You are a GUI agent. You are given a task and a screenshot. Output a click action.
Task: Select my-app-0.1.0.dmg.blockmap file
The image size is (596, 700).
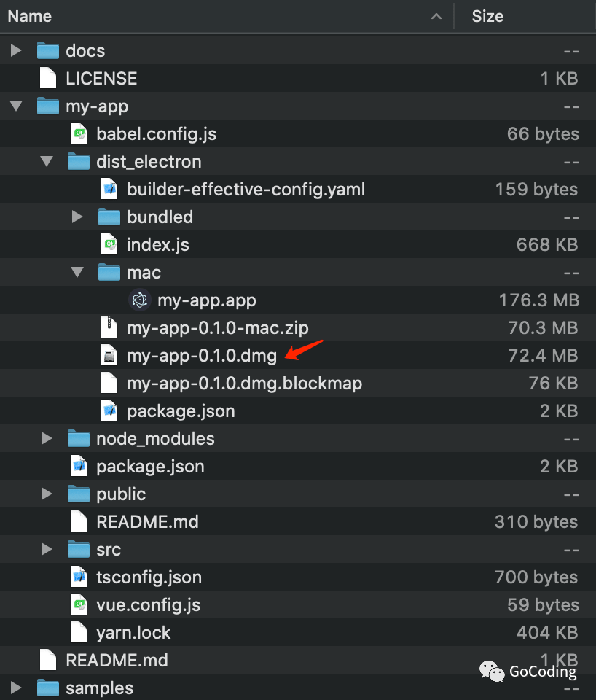pyautogui.click(x=244, y=383)
